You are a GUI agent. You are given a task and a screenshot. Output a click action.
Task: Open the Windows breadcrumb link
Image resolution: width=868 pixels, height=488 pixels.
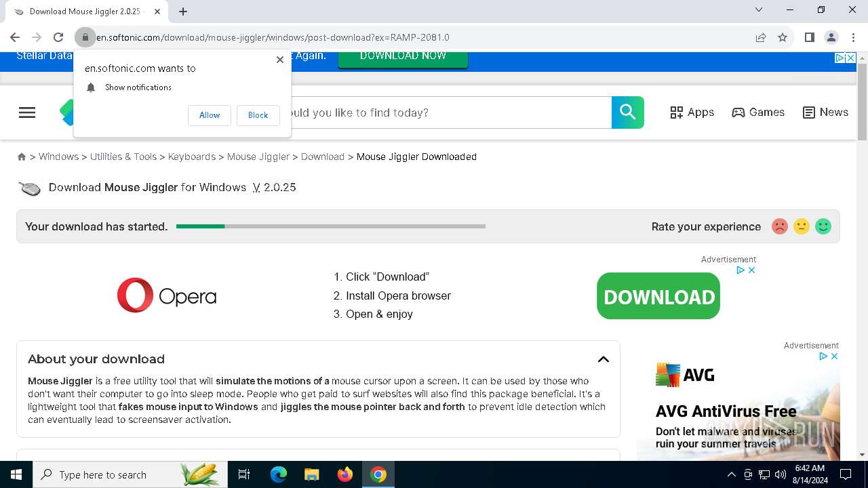[x=58, y=157]
